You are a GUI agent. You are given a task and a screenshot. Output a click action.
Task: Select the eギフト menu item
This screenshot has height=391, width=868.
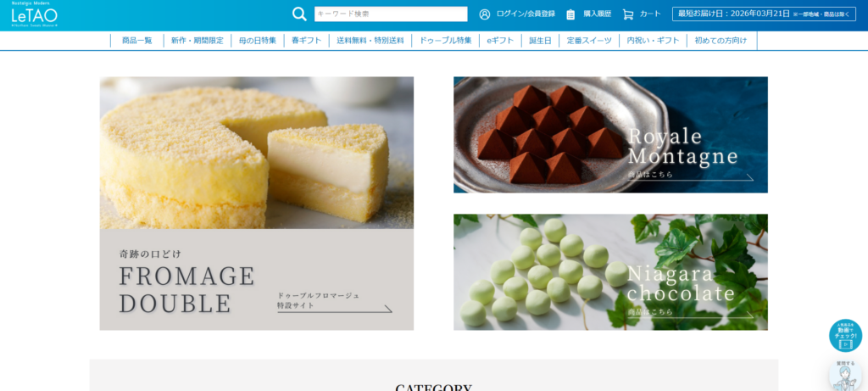click(500, 41)
